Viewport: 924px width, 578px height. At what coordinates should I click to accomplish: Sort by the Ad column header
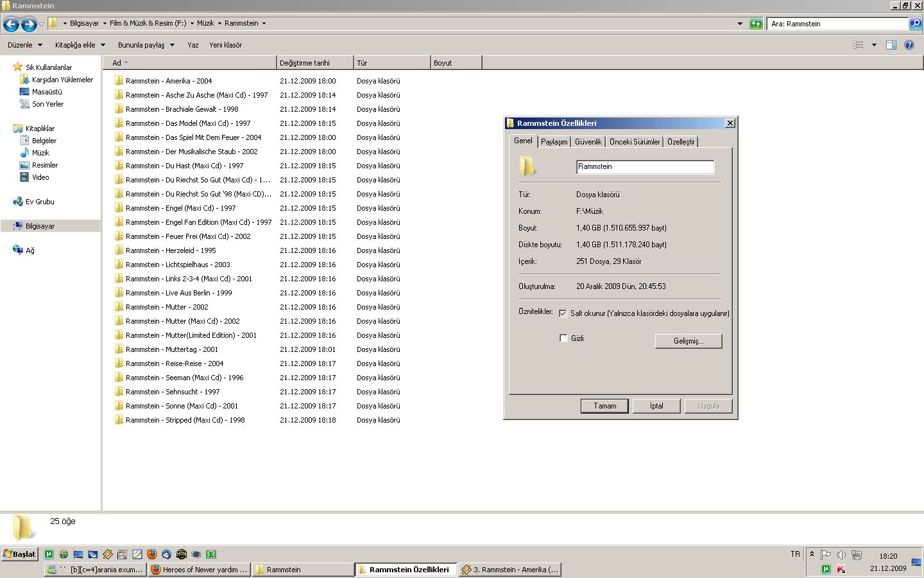tap(189, 63)
